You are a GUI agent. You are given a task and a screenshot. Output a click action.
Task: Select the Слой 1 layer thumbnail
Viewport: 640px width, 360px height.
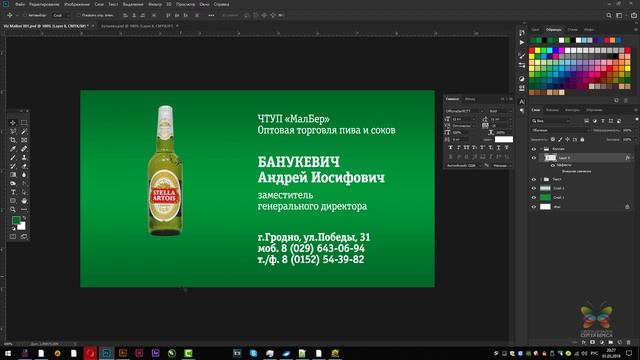click(545, 198)
